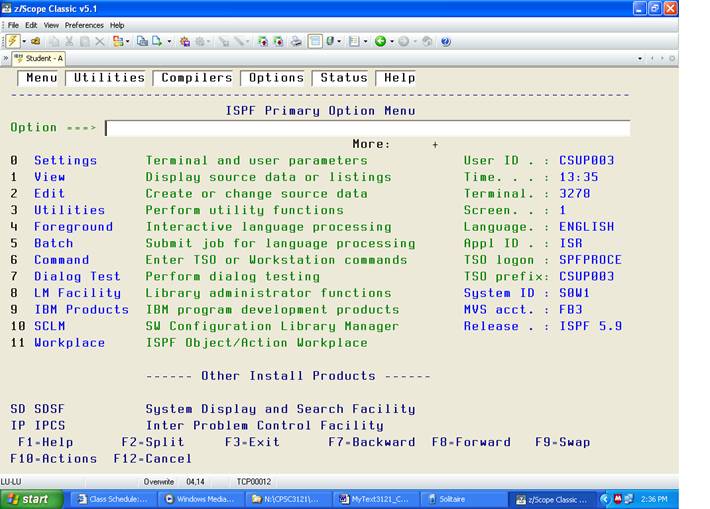Open the File menu
710x509 pixels.
(x=13, y=25)
